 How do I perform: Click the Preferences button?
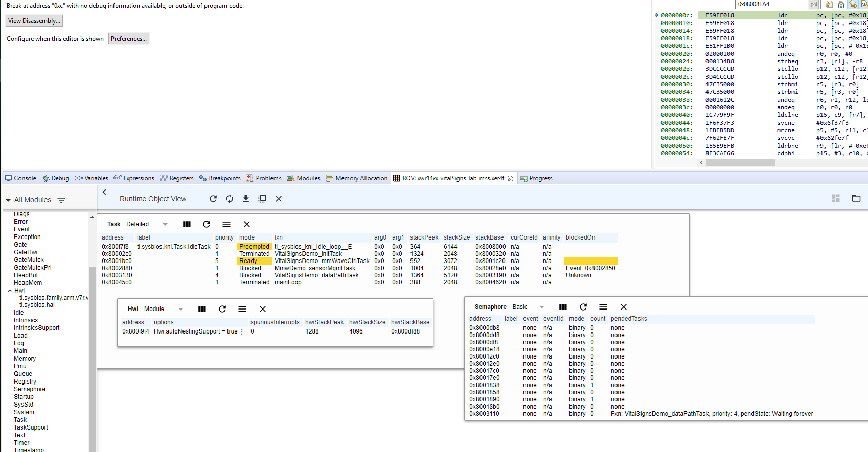[x=129, y=39]
